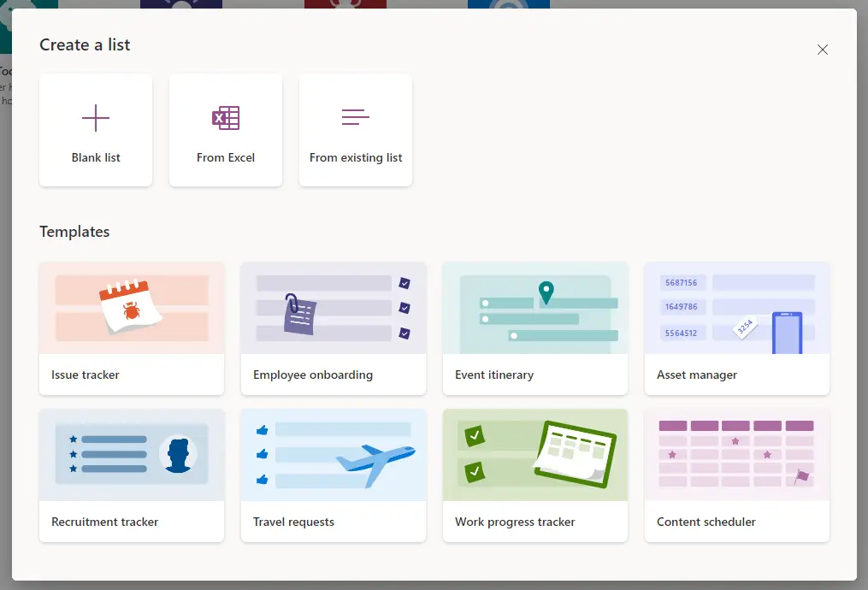The width and height of the screenshot is (868, 590).
Task: Click the purple grid Content scheduler image
Action: pyautogui.click(x=736, y=454)
